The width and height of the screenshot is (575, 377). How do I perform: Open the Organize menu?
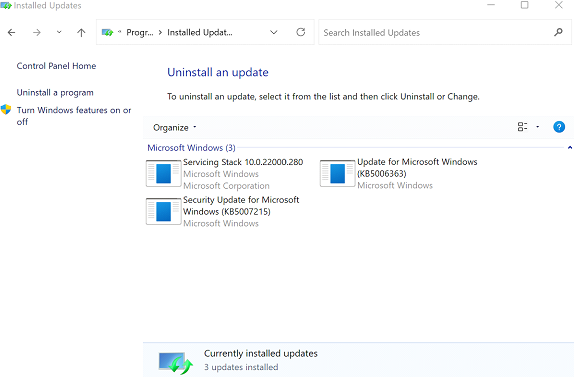pos(175,128)
